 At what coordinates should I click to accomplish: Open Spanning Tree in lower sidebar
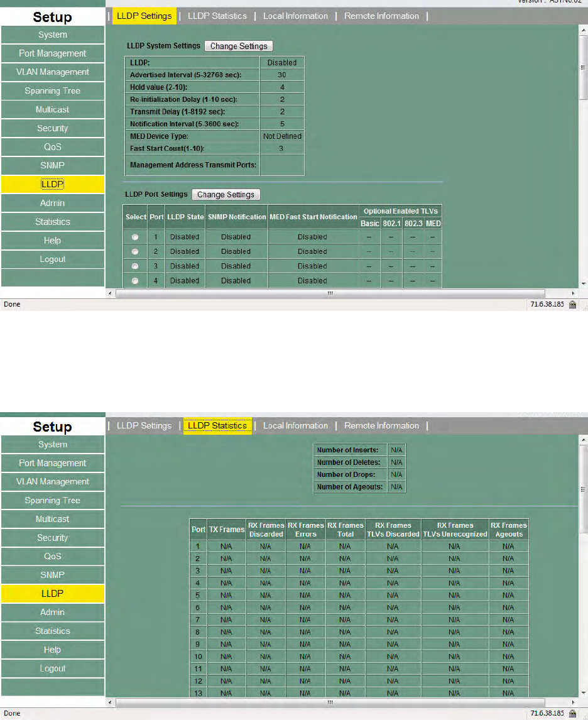[53, 501]
